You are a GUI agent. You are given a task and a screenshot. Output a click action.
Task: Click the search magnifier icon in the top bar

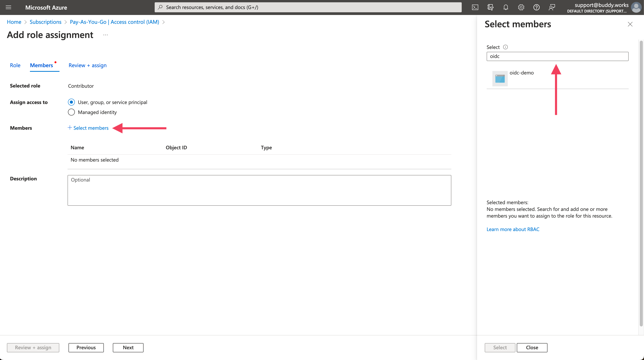[x=160, y=7]
